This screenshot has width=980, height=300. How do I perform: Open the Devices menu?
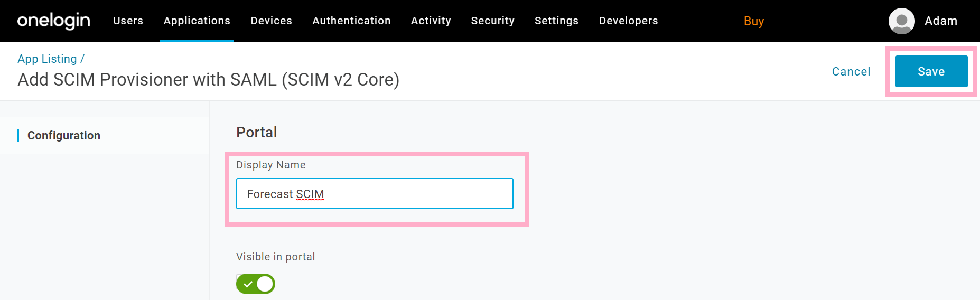272,21
